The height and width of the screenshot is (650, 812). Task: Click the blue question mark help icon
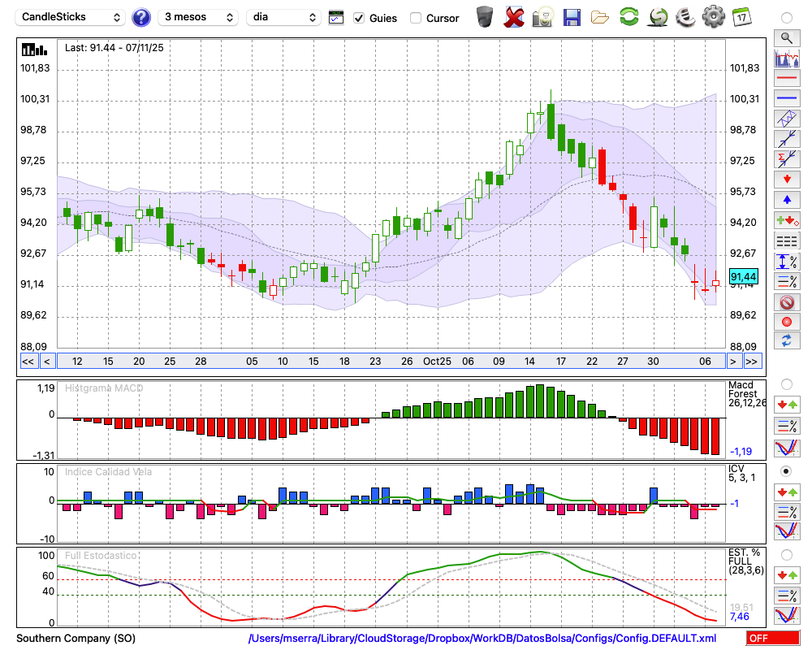click(x=141, y=17)
